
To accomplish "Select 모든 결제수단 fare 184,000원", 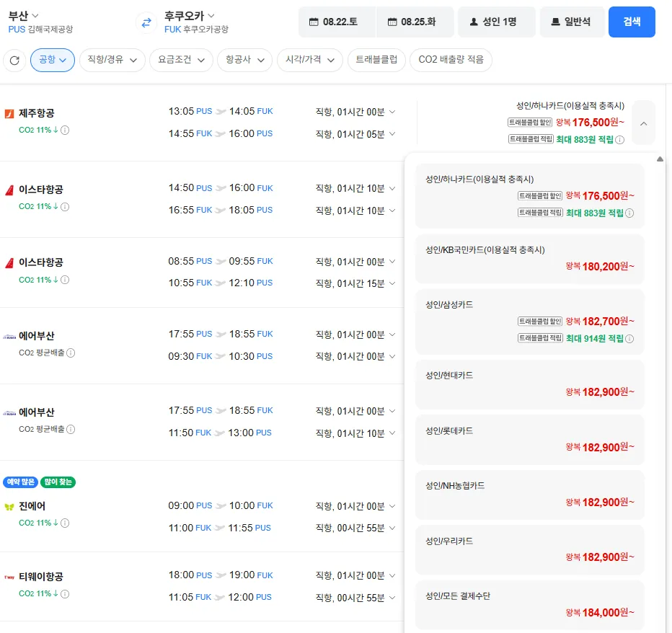I will pos(530,605).
